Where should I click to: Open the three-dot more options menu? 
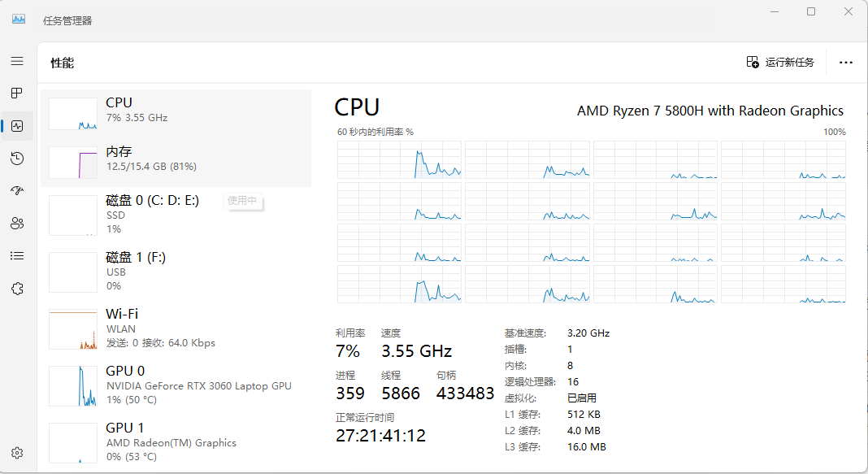pyautogui.click(x=846, y=63)
